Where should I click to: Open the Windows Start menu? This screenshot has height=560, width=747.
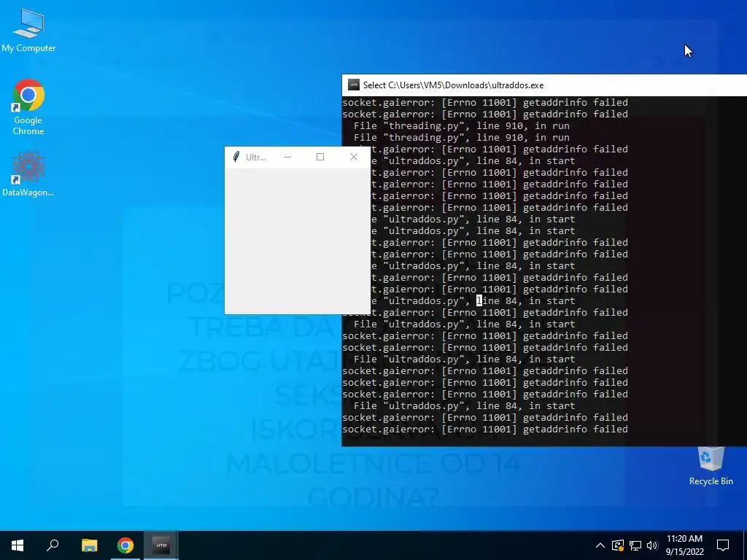18,545
